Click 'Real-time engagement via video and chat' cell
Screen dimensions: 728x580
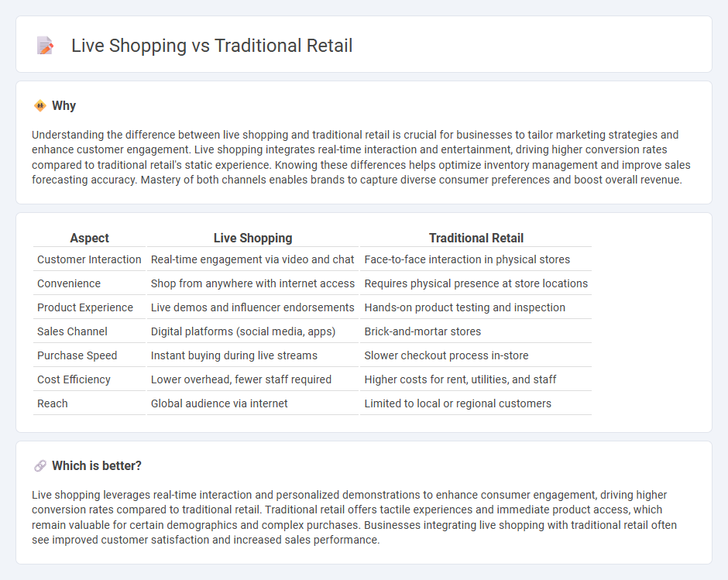pos(252,259)
